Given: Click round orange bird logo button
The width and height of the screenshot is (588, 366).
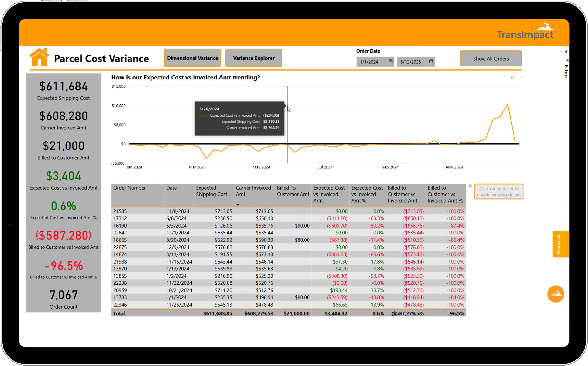Looking at the screenshot, I should 555,294.
